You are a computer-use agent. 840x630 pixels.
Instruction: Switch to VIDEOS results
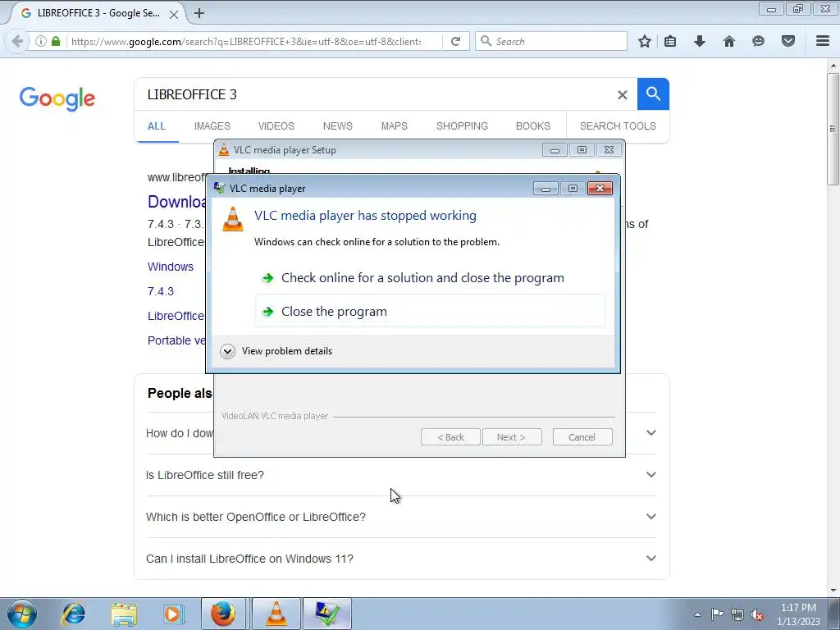(x=276, y=126)
